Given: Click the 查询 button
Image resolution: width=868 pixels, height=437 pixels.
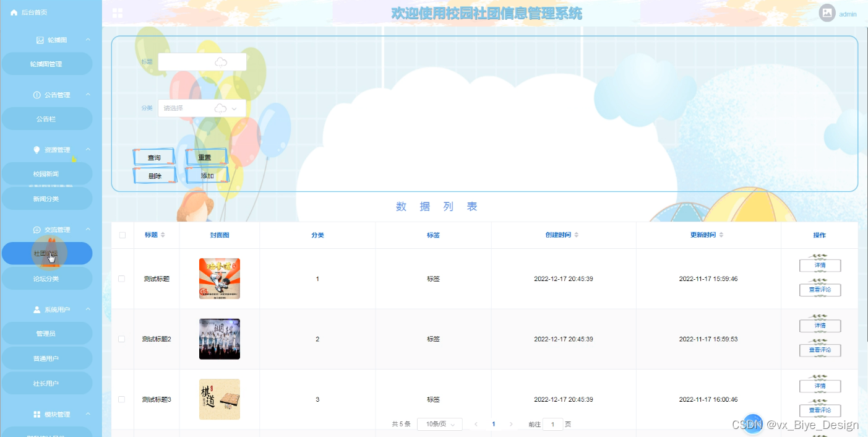Looking at the screenshot, I should (x=154, y=158).
